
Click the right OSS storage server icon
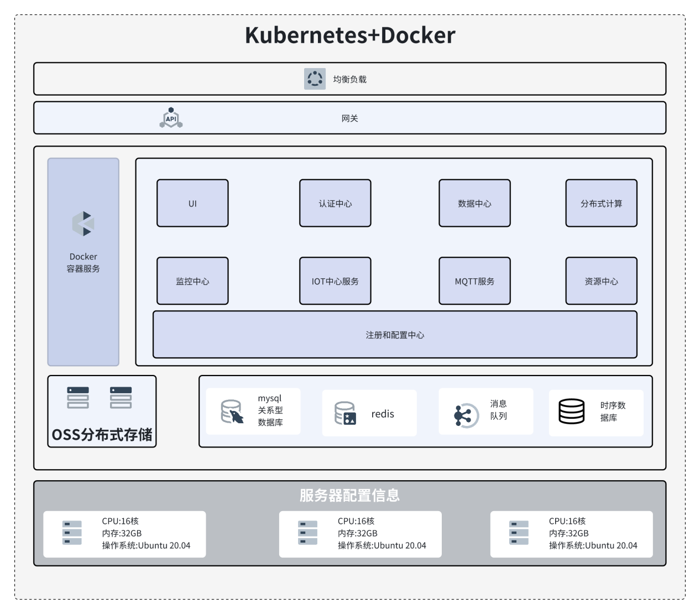(x=121, y=398)
